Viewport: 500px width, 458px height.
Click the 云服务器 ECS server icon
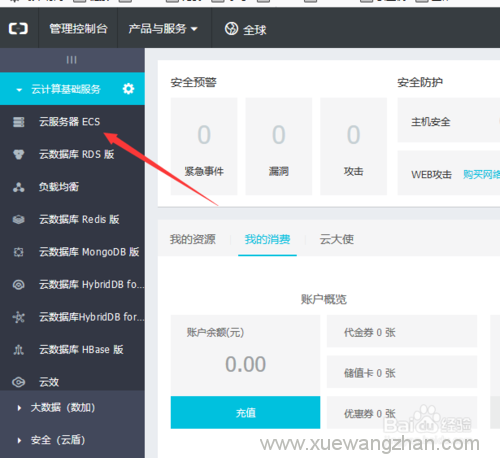(x=19, y=122)
